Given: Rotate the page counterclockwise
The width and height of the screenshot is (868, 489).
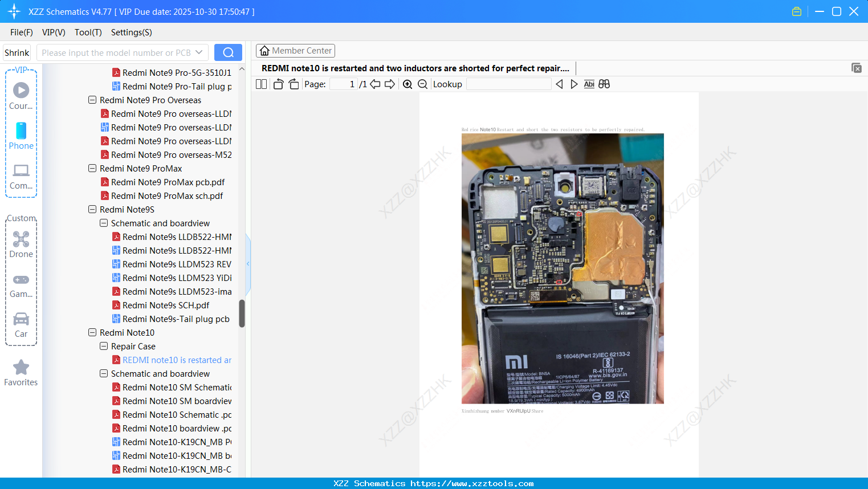Looking at the screenshot, I should pyautogui.click(x=278, y=84).
